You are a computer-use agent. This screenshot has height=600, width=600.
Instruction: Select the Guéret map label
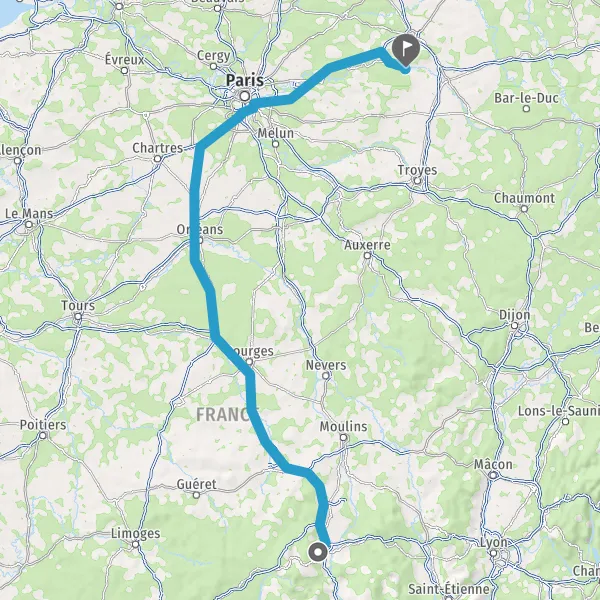coord(196,484)
